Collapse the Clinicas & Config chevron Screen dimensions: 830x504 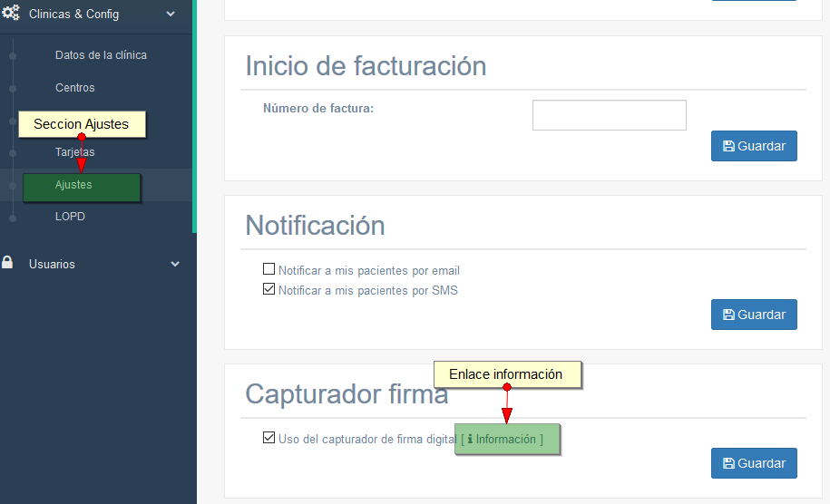171,14
